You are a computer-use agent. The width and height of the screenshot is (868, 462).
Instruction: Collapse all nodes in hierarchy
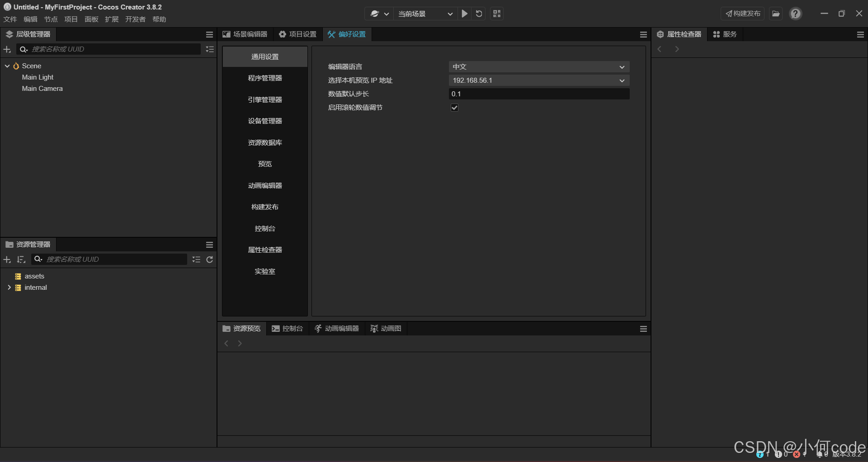point(210,49)
